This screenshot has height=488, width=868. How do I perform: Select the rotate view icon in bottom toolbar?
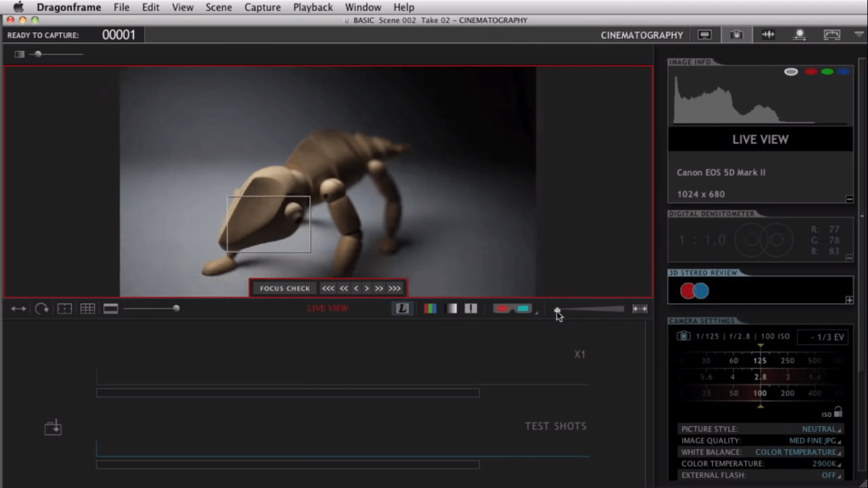(x=41, y=308)
